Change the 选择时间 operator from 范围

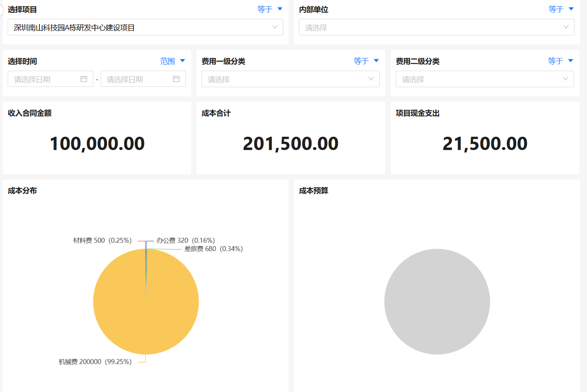[172, 61]
